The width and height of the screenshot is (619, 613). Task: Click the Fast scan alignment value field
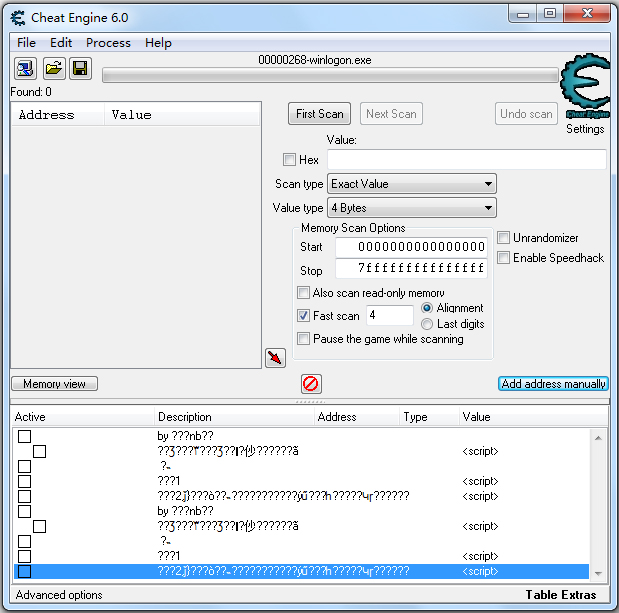(x=390, y=315)
